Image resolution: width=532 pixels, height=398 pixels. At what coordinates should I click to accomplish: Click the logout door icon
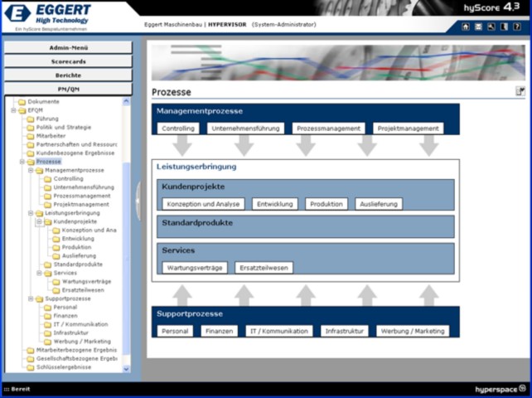(x=503, y=27)
